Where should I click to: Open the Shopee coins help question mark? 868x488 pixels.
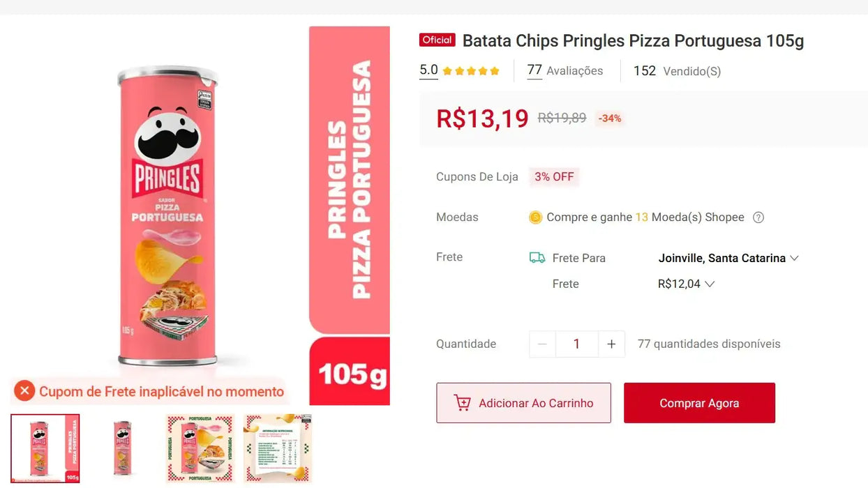pyautogui.click(x=758, y=218)
